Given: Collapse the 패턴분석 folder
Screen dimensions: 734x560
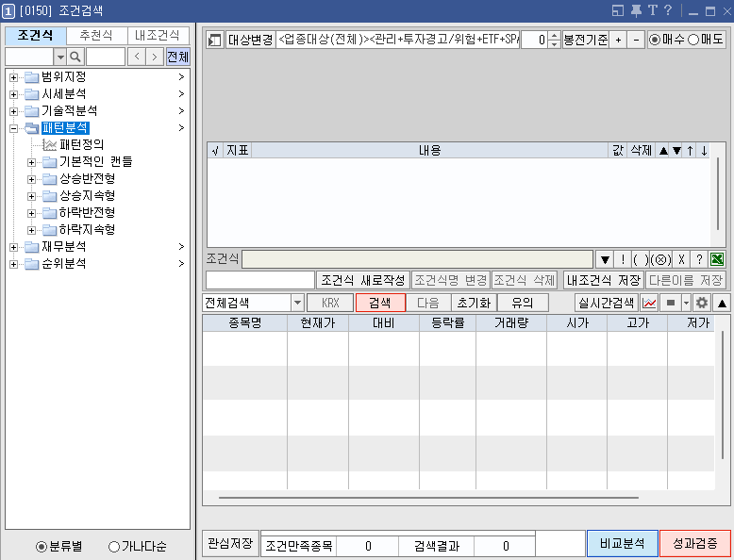Looking at the screenshot, I should [x=13, y=128].
